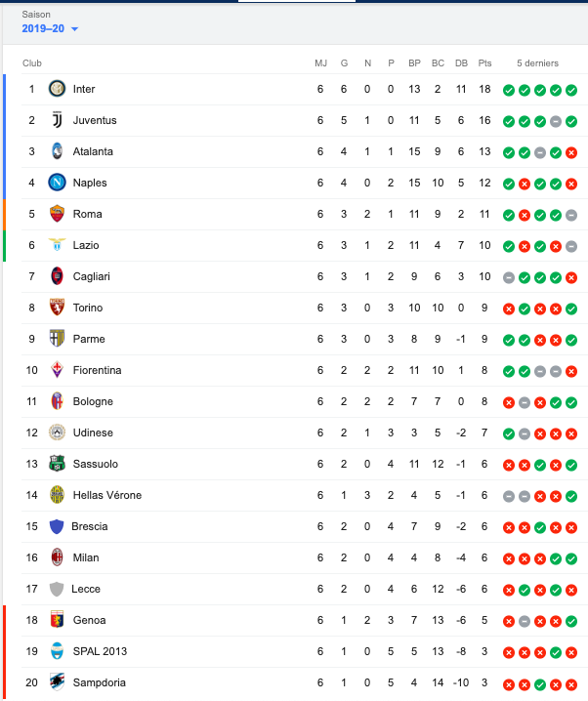The image size is (588, 701).
Task: Click the Napoli blue N crest
Action: (x=57, y=183)
